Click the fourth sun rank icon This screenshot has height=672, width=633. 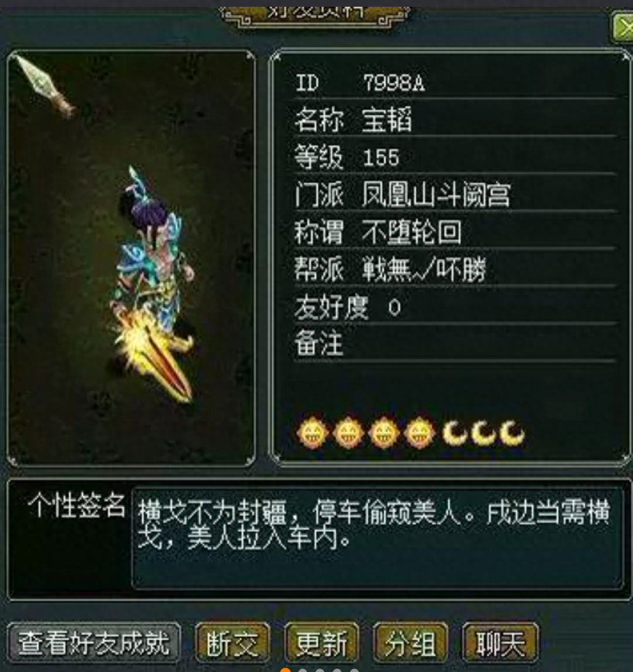[x=420, y=433]
